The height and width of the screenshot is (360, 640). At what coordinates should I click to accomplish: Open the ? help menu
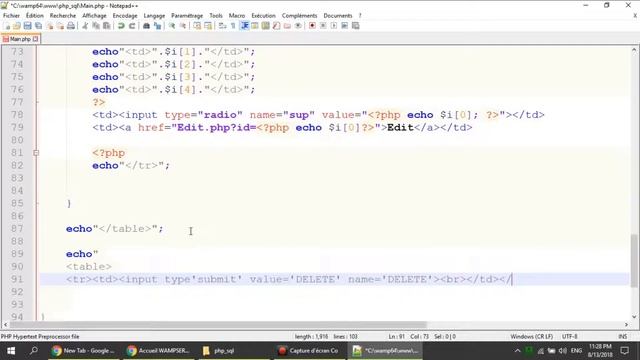[x=360, y=16]
